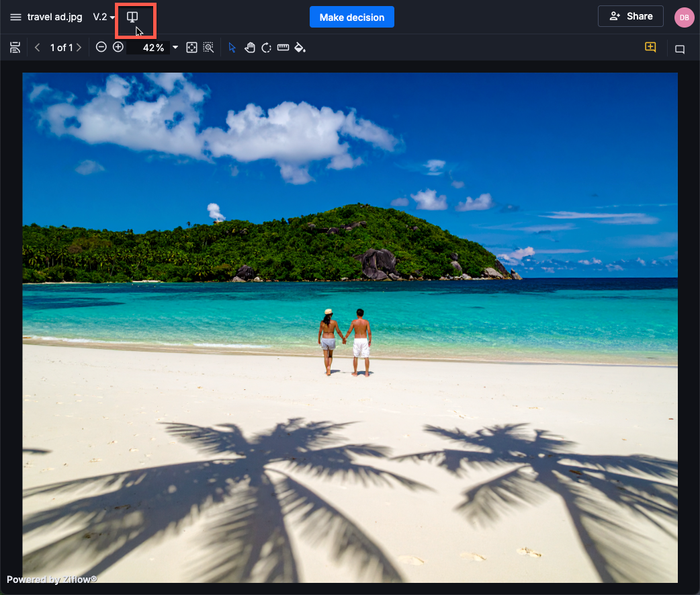Open the hamburger main menu
The width and height of the screenshot is (700, 595).
pos(15,17)
